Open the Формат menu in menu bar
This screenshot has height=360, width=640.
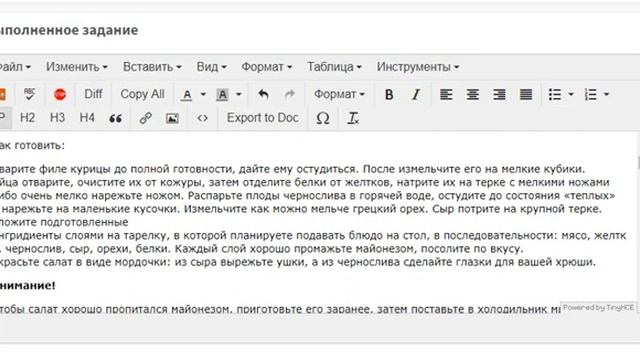(x=267, y=67)
